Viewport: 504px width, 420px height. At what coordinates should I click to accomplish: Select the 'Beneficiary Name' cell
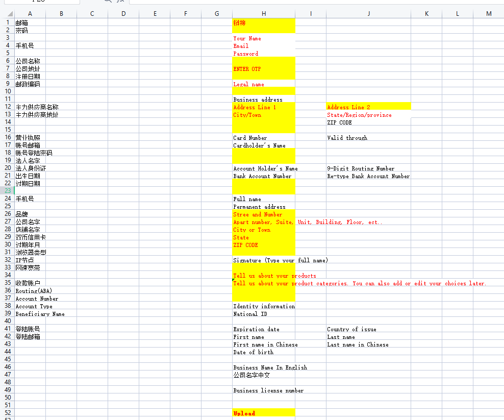[30, 313]
